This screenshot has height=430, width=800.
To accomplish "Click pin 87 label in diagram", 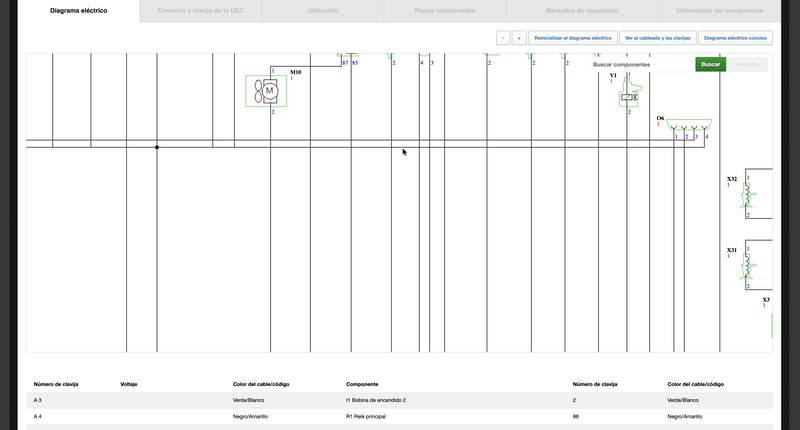I will (345, 63).
